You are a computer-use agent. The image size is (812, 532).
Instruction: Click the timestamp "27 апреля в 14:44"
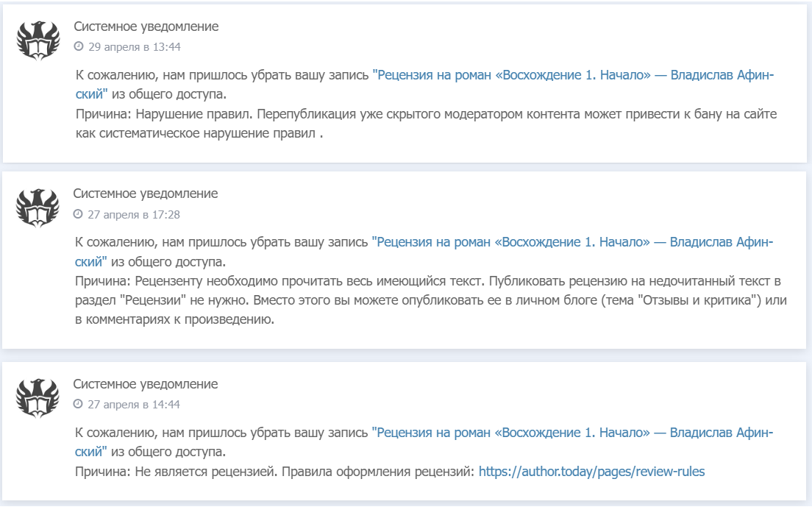click(134, 405)
